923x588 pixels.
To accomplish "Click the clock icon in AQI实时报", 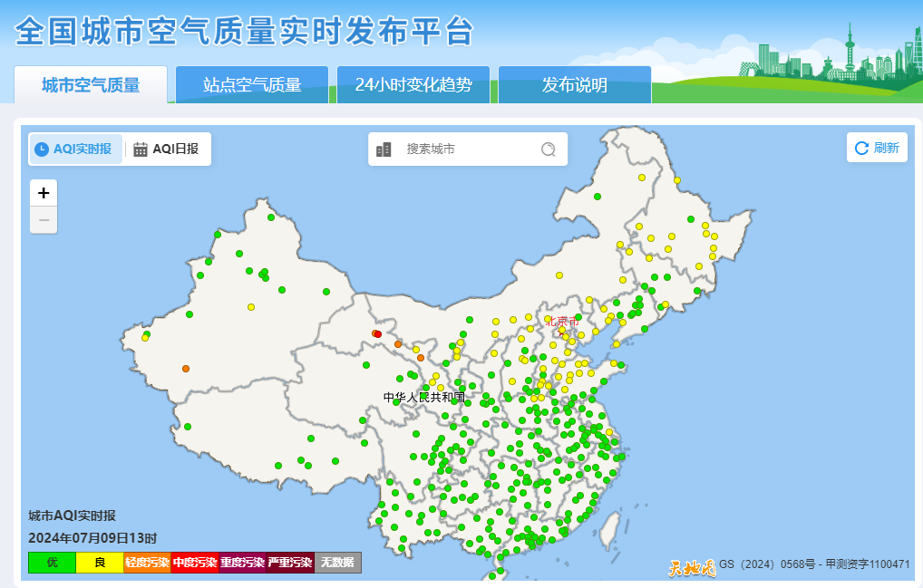I will pyautogui.click(x=41, y=149).
